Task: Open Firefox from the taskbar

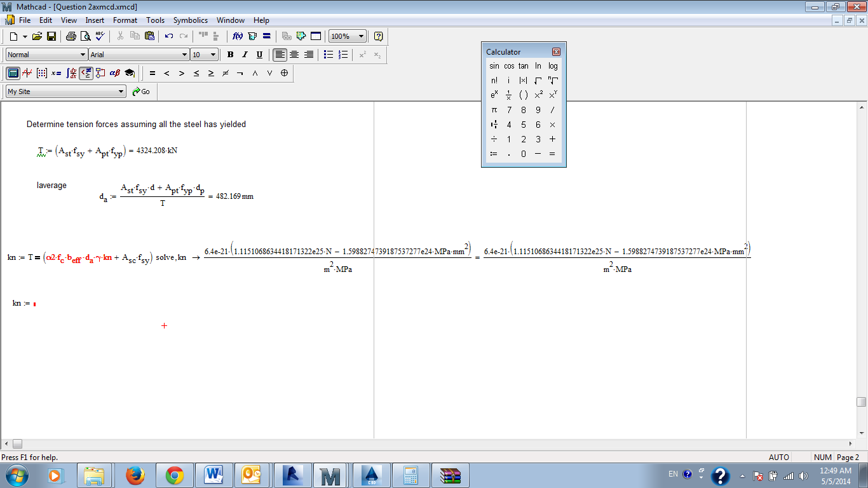Action: click(x=135, y=475)
